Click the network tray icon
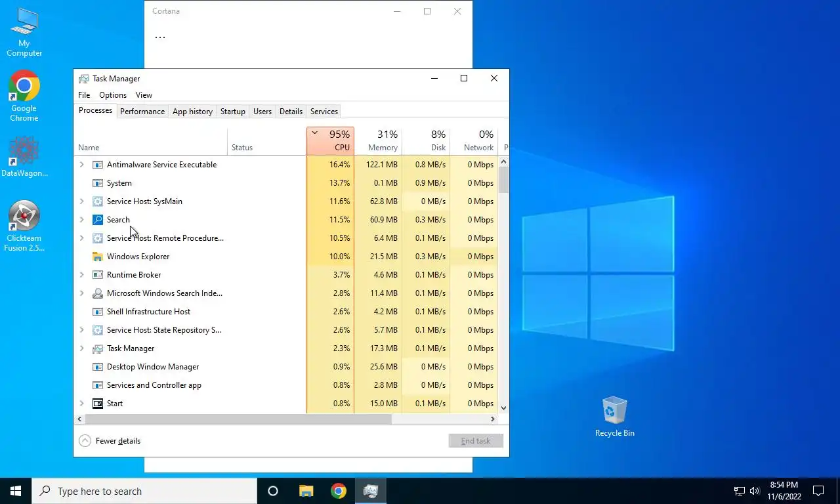Screen dimensions: 840x504 click(x=739, y=491)
